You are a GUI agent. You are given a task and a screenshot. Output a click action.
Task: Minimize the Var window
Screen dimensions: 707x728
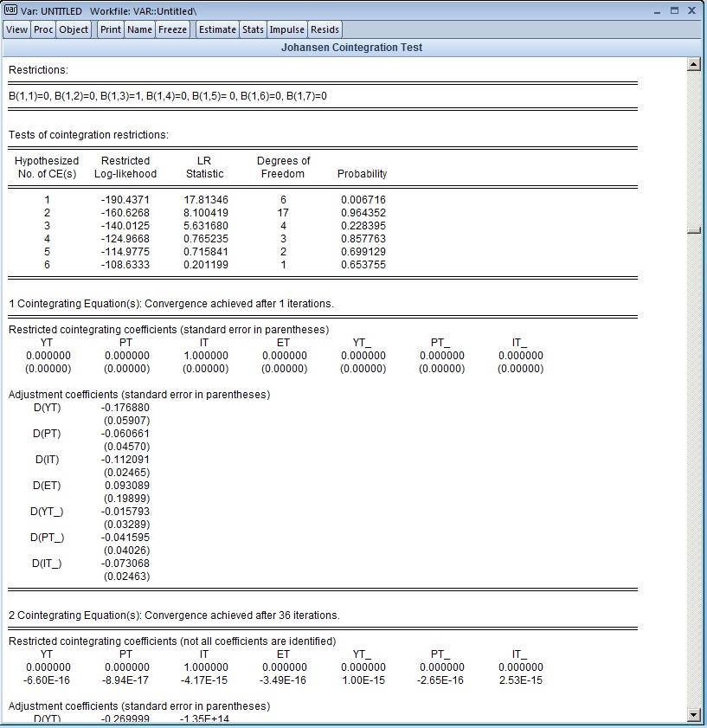pos(657,11)
